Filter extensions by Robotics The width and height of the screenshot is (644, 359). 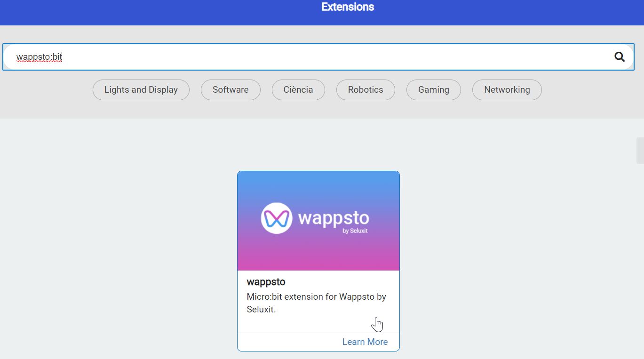[366, 90]
